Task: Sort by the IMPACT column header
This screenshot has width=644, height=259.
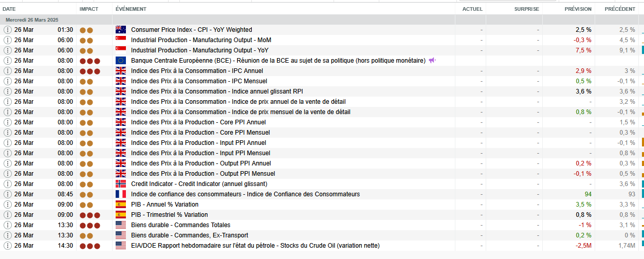Action: (88, 9)
